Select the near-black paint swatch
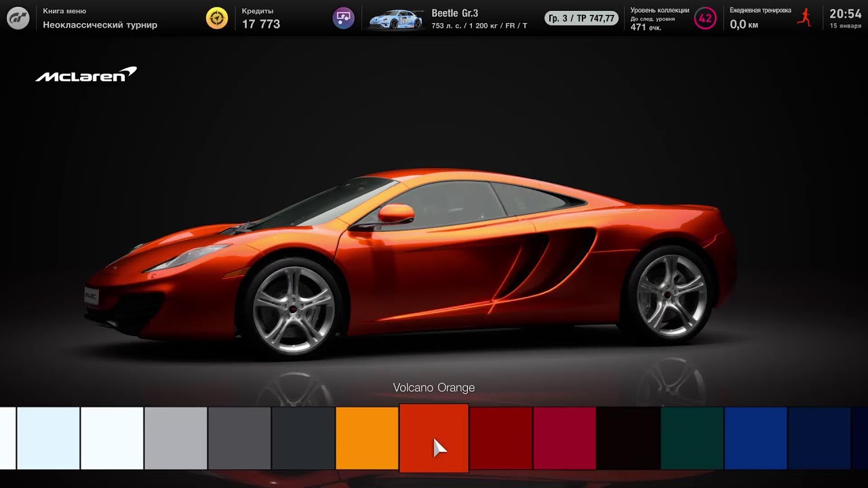The height and width of the screenshot is (488, 868). pyautogui.click(x=629, y=438)
